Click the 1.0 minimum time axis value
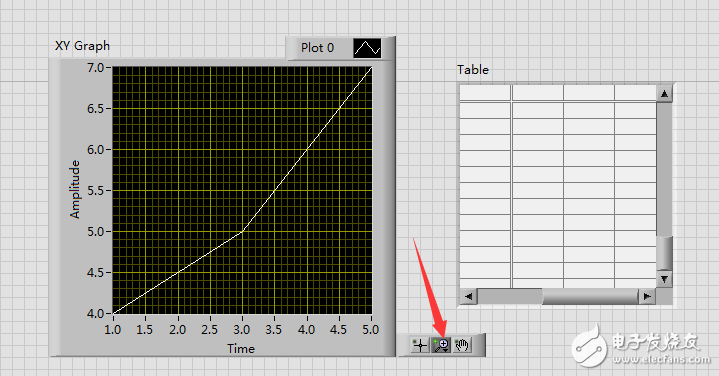Viewport: 719px width, 376px height. (x=112, y=330)
